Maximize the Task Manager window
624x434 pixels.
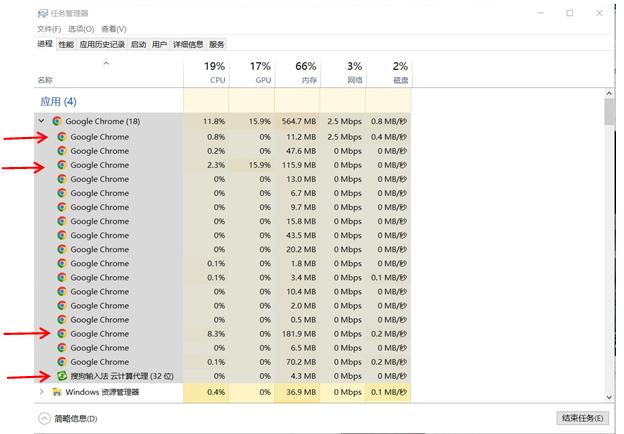(x=570, y=13)
